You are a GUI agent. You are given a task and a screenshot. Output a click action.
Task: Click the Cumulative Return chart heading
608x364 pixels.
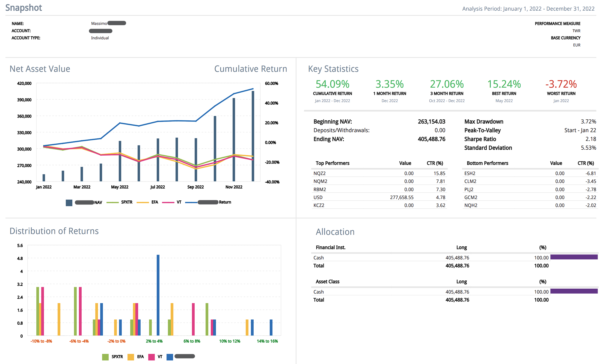(x=250, y=69)
